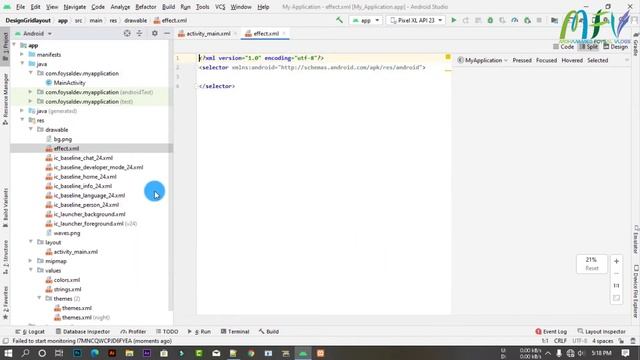640x360 pixels.
Task: Fit preview zoom to screen
Action: pyautogui.click(x=616, y=298)
